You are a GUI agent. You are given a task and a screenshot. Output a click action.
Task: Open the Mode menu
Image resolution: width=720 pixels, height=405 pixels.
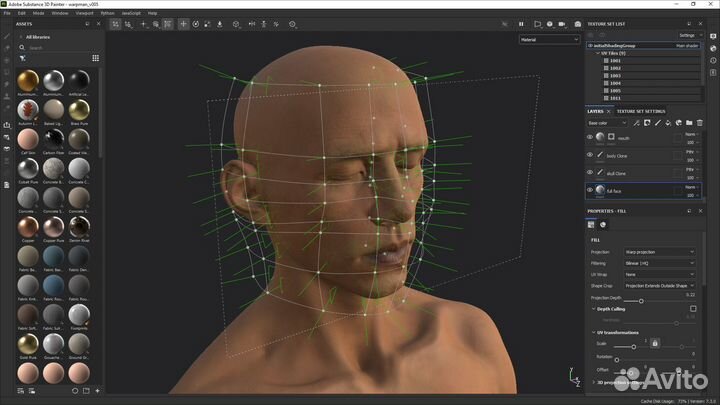(38, 13)
